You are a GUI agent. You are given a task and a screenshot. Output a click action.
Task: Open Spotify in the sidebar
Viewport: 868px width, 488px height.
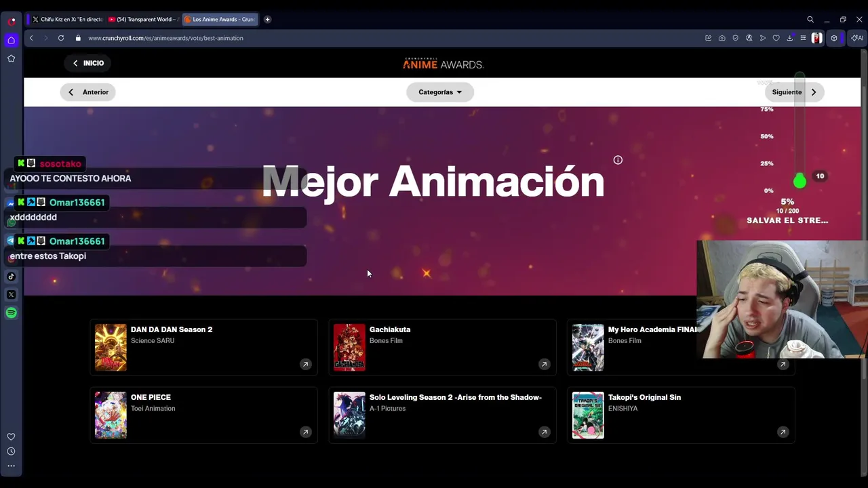click(11, 313)
